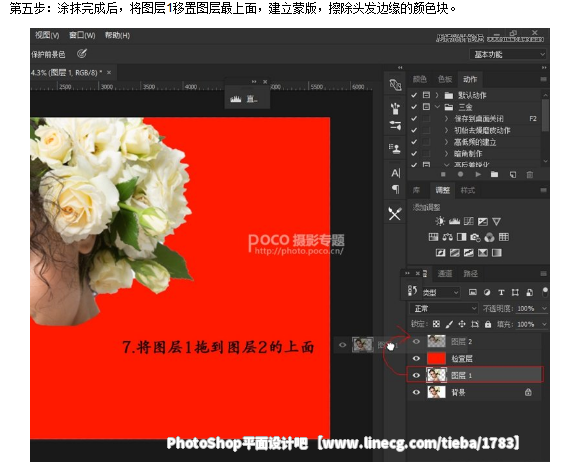The width and height of the screenshot is (575, 462).
Task: Expand the 默认动作 action folder
Action: [x=437, y=95]
